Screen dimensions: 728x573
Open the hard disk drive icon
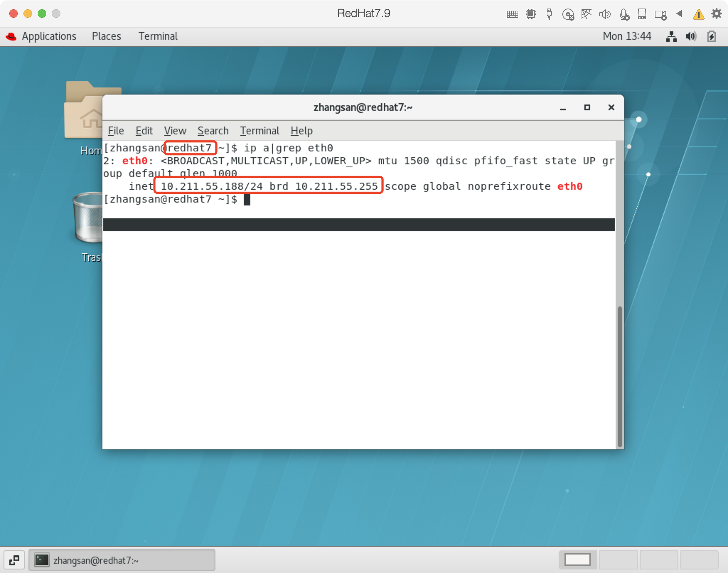click(x=642, y=14)
